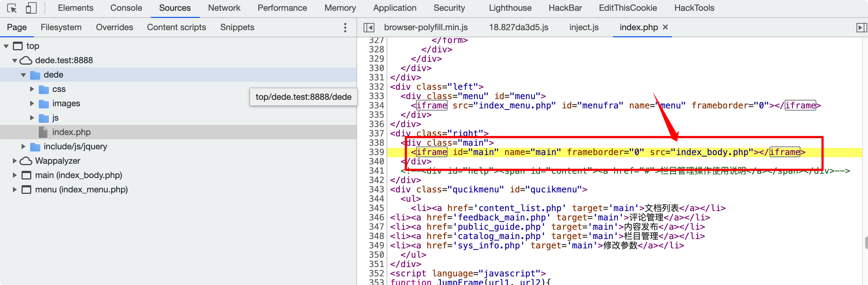Image resolution: width=868 pixels, height=285 pixels.
Task: Expand the menu (index_menu.php) frame
Action: coord(15,190)
